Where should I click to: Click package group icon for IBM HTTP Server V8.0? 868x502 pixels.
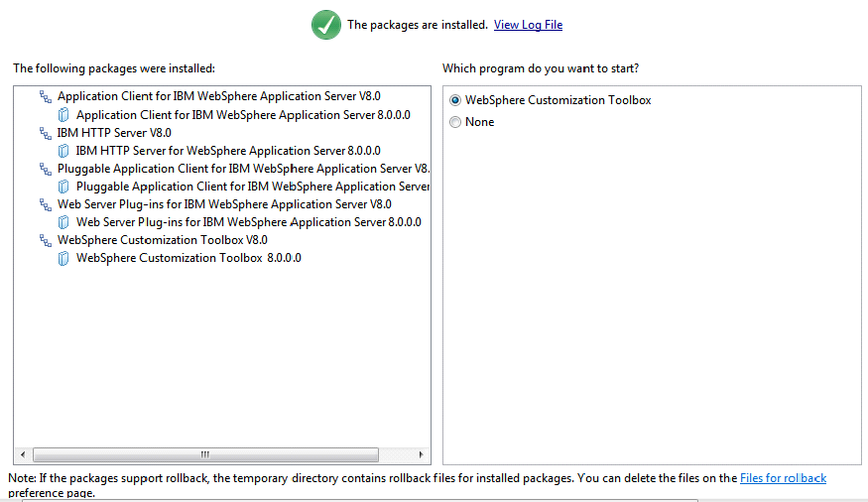(46, 133)
